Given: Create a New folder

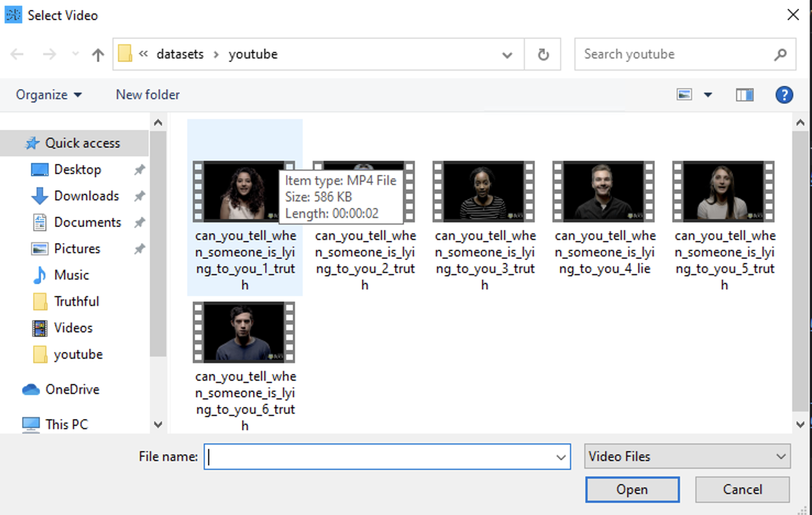Looking at the screenshot, I should pos(146,94).
